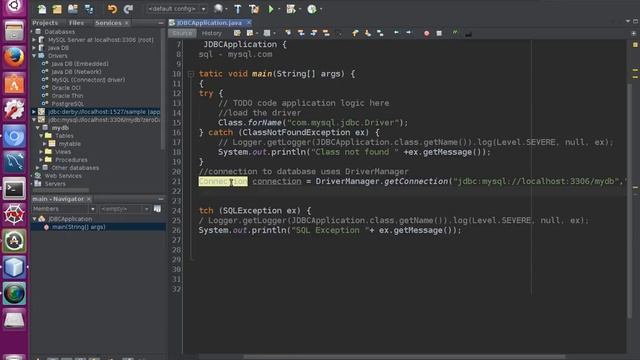
Task: Open the default config combo box
Action: click(x=177, y=9)
